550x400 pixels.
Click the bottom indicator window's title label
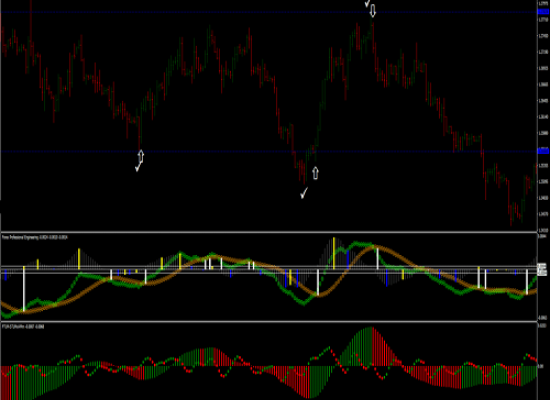(x=23, y=327)
